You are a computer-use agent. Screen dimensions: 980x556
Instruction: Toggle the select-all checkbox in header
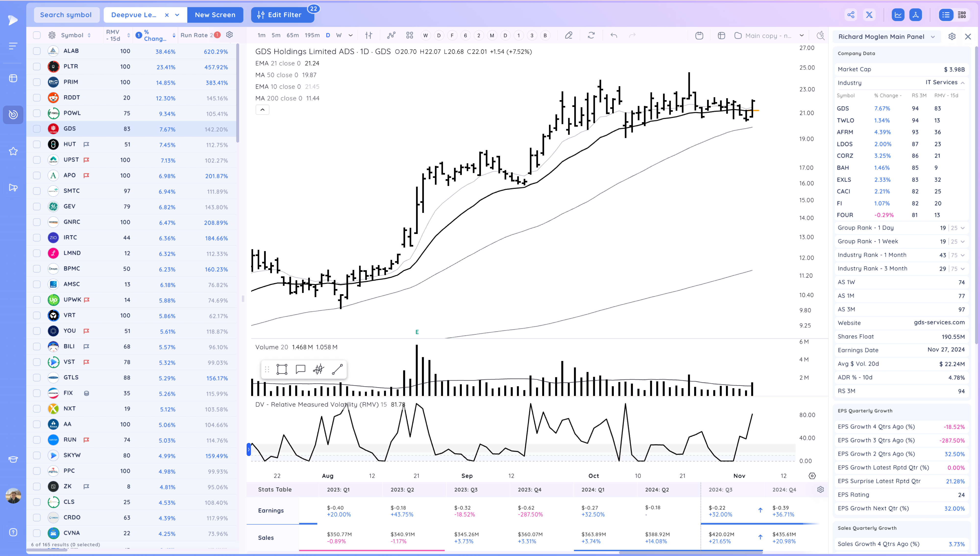coord(37,35)
